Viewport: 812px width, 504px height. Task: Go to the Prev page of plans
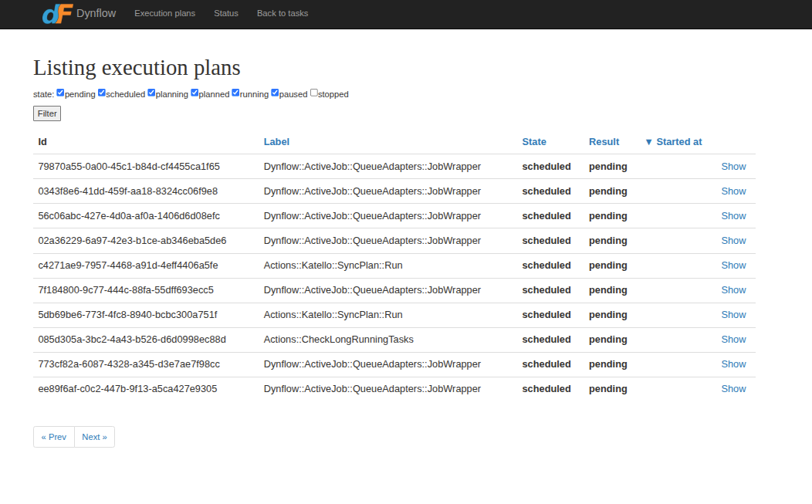pos(54,437)
